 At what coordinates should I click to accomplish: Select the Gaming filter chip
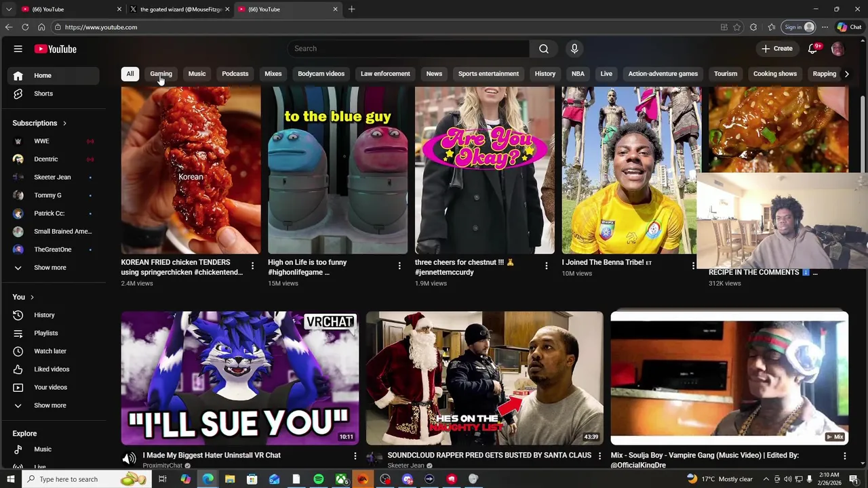tap(161, 74)
